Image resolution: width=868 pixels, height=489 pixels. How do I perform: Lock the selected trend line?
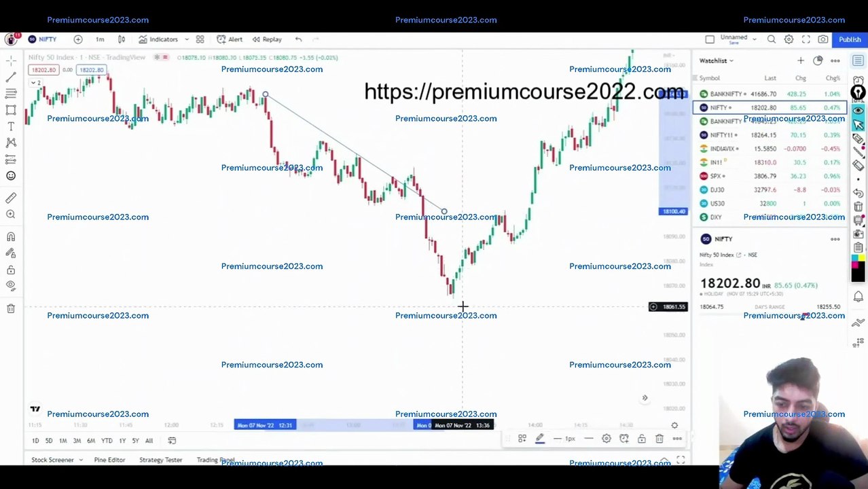click(642, 439)
